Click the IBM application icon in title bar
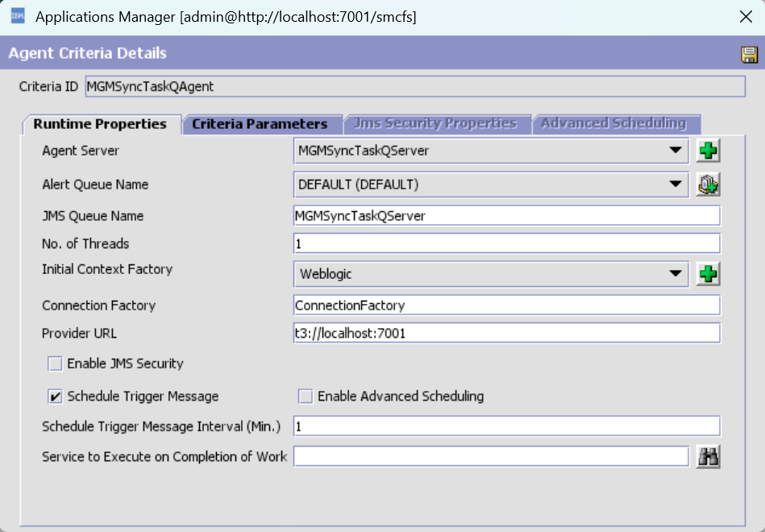Screen dimensions: 765x532 [17, 17]
